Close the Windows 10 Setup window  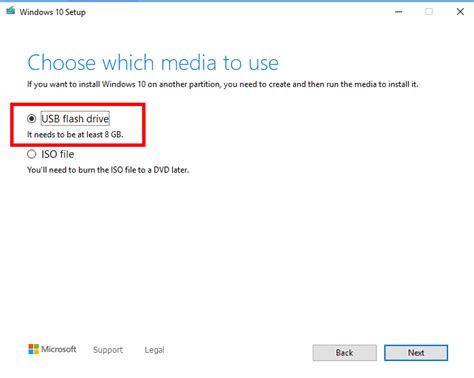point(460,12)
